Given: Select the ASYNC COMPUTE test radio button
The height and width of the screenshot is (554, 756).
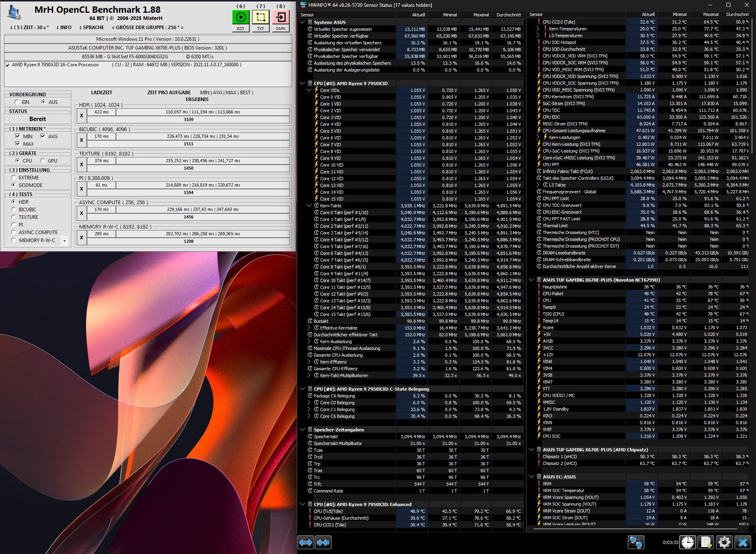Looking at the screenshot, I should coord(14,232).
